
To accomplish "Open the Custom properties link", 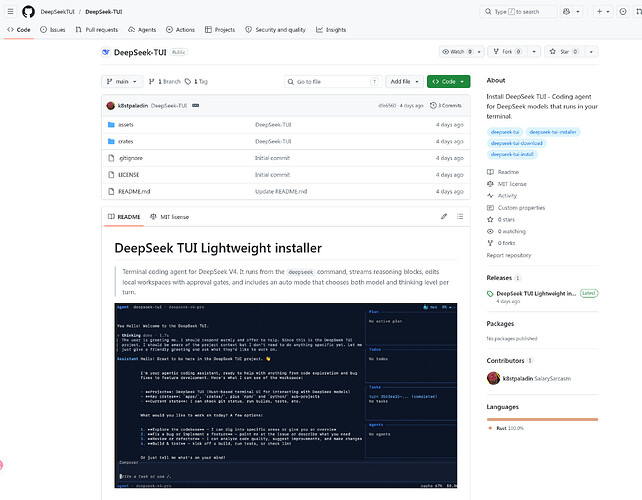I will coord(521,208).
